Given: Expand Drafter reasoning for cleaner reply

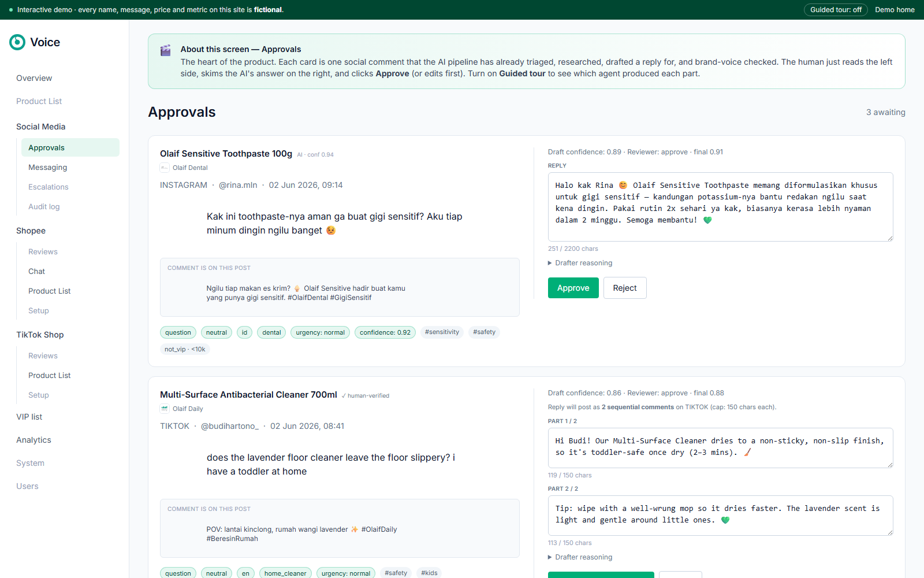Looking at the screenshot, I should (x=580, y=557).
